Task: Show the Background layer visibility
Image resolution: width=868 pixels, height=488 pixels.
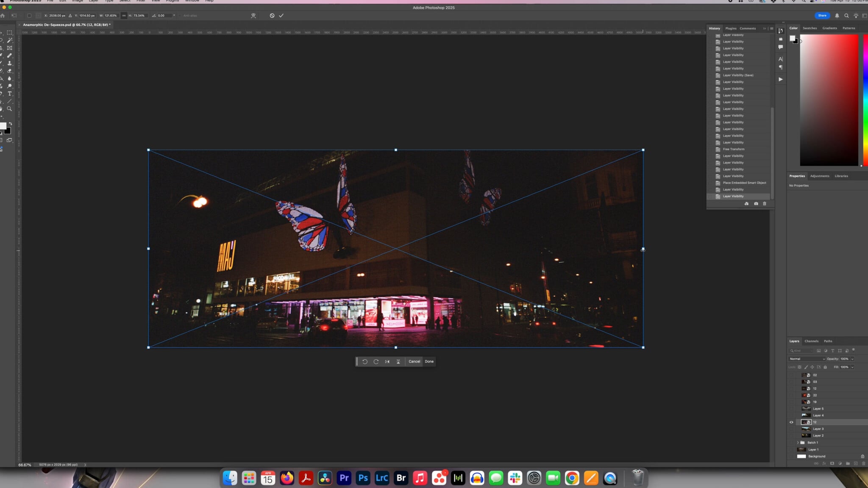Action: pyautogui.click(x=791, y=456)
